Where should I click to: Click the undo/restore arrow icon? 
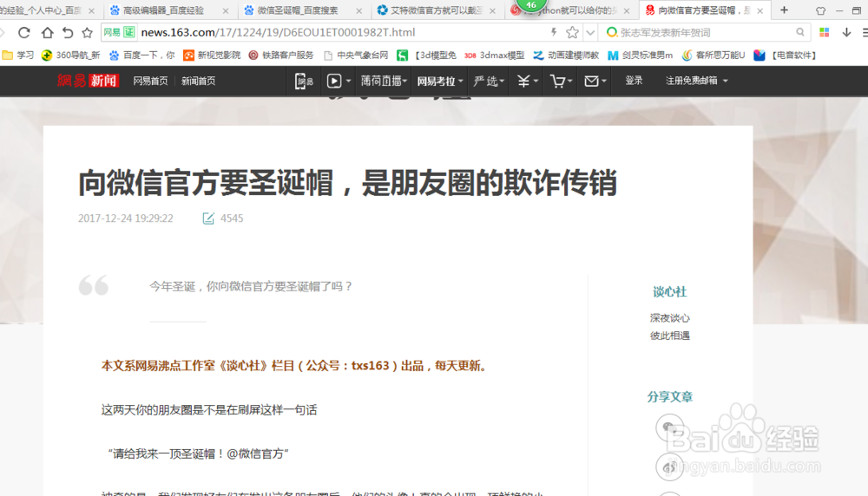(68, 33)
